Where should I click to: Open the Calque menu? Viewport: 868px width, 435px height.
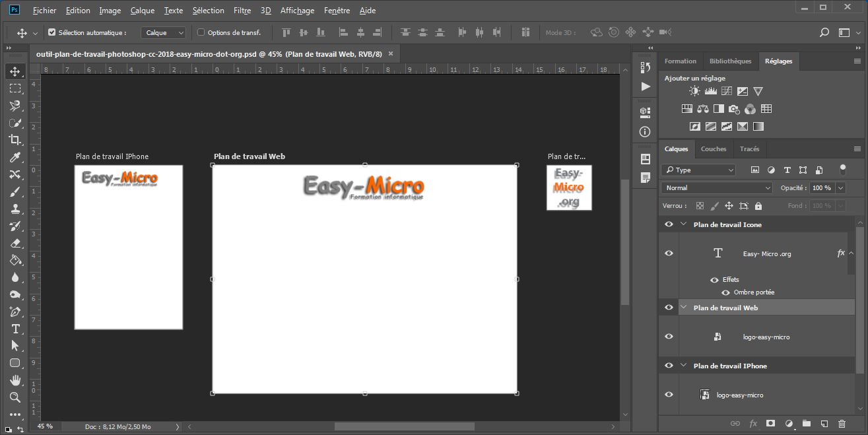pyautogui.click(x=143, y=11)
